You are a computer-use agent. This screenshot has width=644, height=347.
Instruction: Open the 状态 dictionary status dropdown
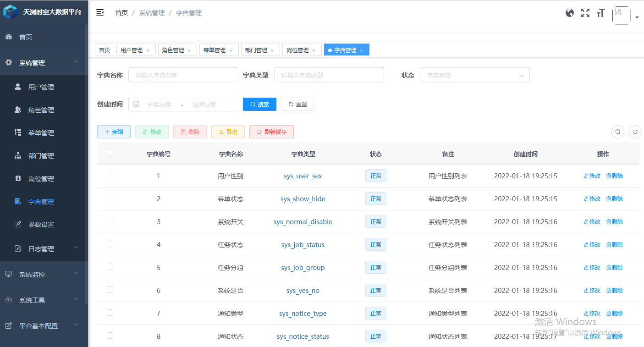pos(474,75)
